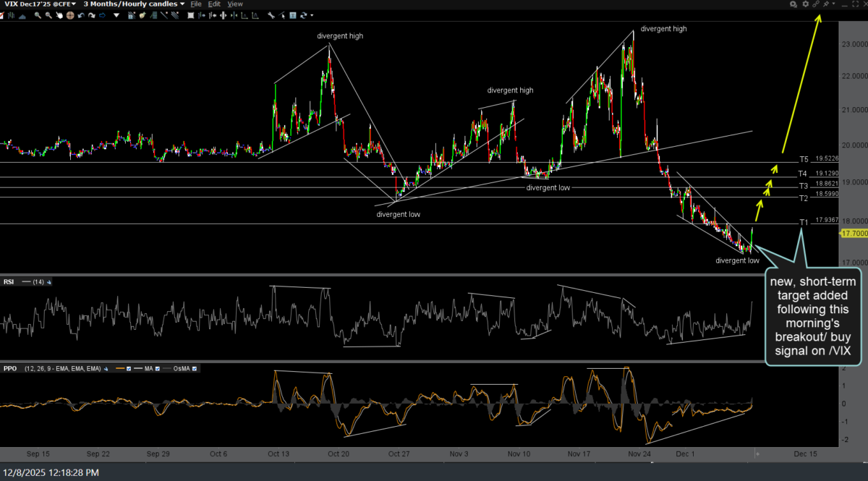Screen dimensions: 868x481
Task: Expand the white triangle toolbar dropdown
Action: (x=116, y=15)
